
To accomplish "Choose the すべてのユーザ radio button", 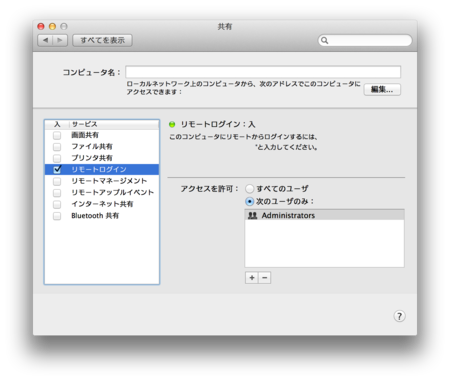I will (250, 189).
